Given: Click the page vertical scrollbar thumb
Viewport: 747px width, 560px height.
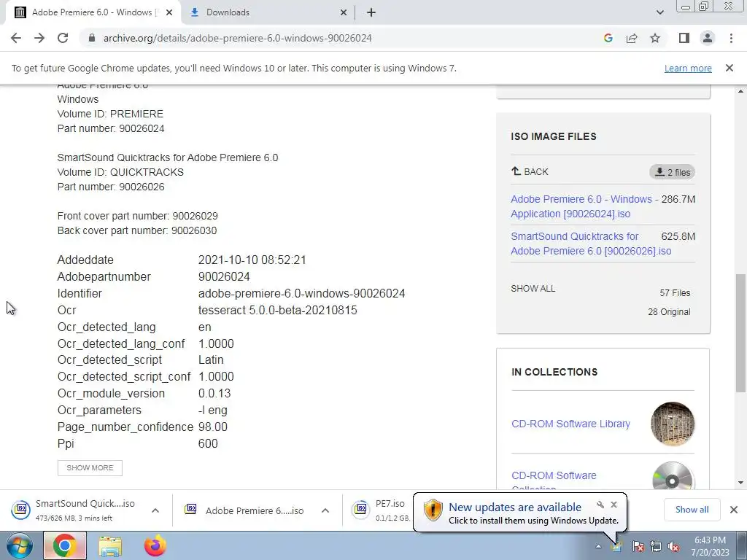Looking at the screenshot, I should pos(741,332).
